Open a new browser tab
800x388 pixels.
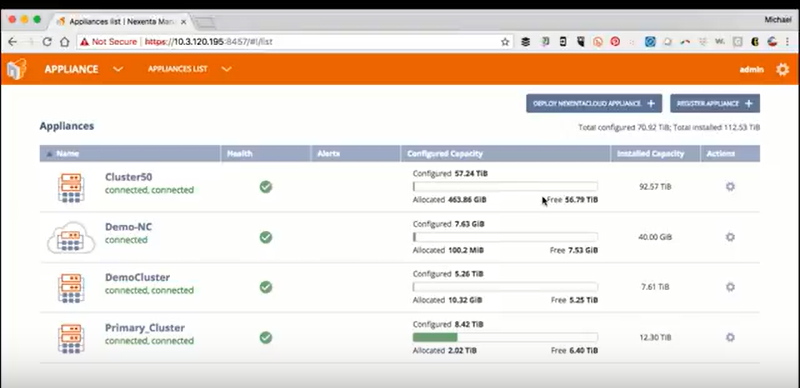(x=204, y=22)
